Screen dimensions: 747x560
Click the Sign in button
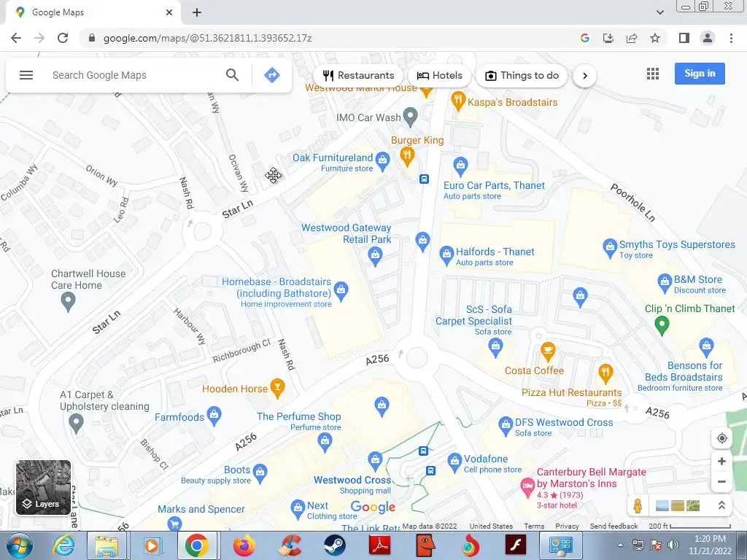700,74
